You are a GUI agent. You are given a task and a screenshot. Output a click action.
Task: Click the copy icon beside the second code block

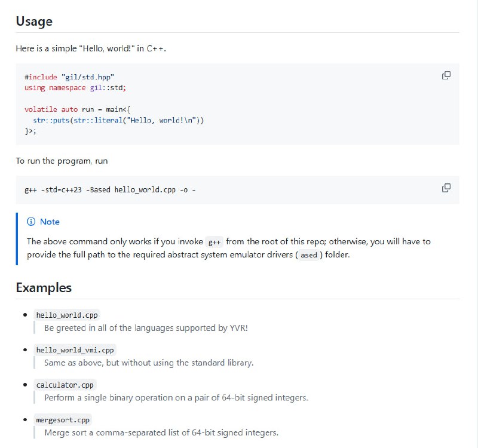446,188
